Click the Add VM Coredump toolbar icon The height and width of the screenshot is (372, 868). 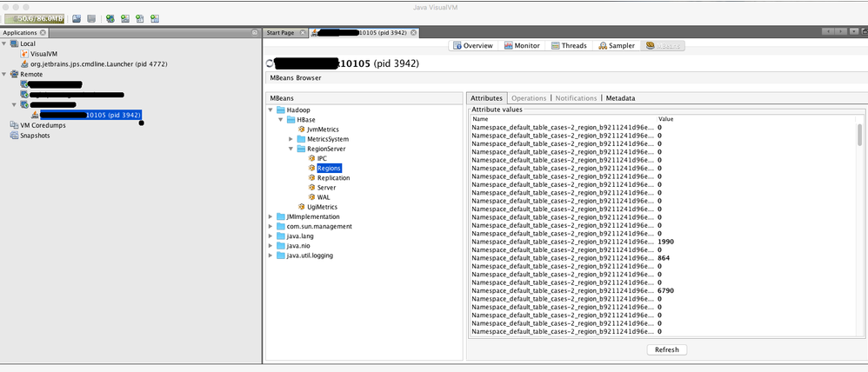pos(140,19)
